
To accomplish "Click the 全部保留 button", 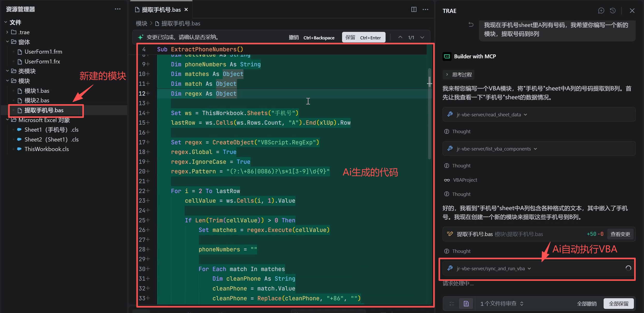I will click(x=618, y=304).
